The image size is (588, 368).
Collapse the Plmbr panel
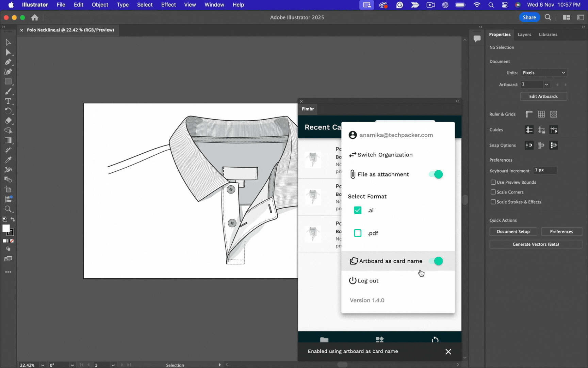[x=457, y=101]
